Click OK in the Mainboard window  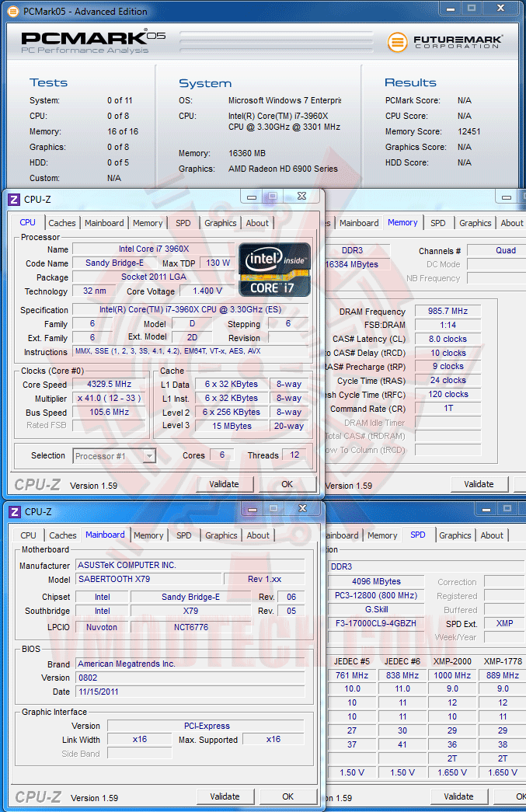288,796
